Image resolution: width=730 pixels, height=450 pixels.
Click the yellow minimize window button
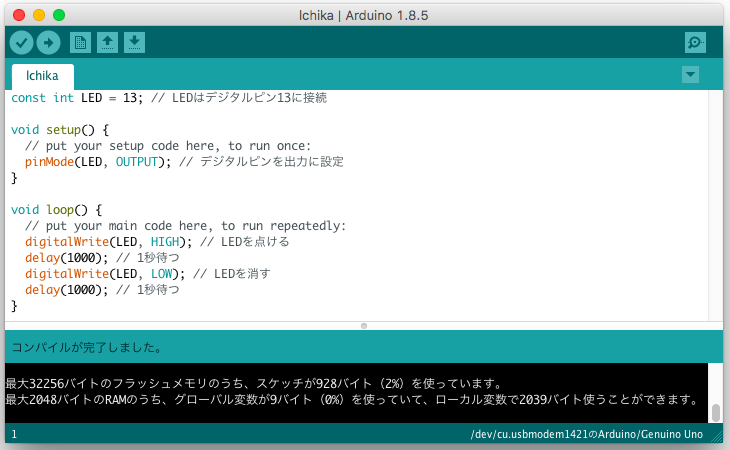click(x=39, y=15)
